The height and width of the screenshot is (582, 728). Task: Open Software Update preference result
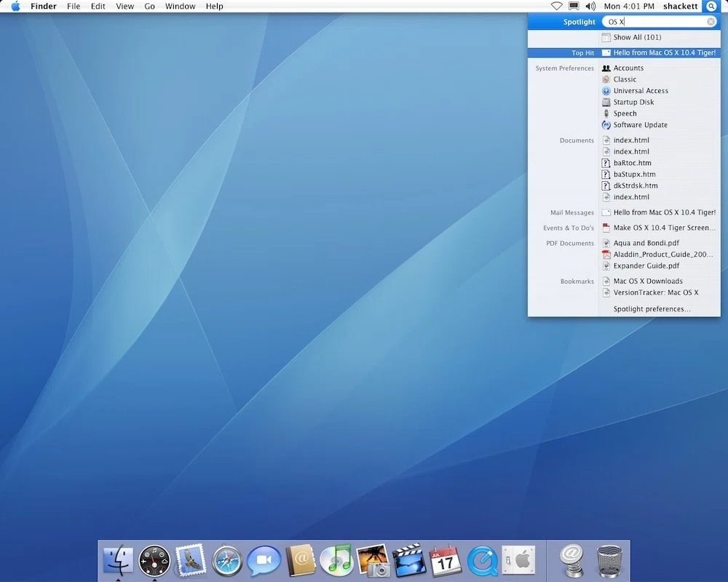660,125
